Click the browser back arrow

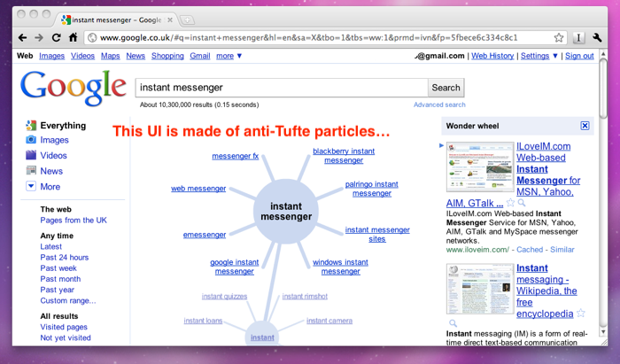(x=22, y=37)
